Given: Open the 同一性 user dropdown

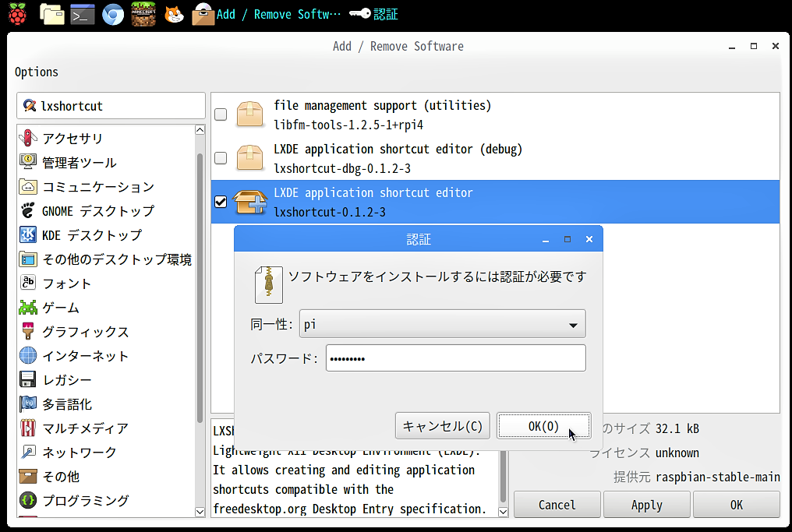Looking at the screenshot, I should pyautogui.click(x=443, y=324).
